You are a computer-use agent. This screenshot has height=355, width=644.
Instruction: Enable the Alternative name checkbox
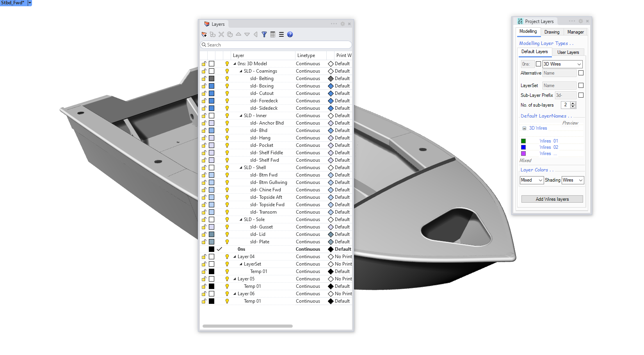point(581,73)
